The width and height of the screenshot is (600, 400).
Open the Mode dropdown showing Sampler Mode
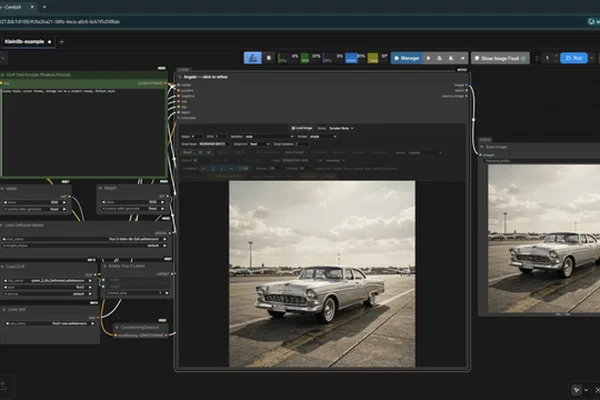tap(341, 128)
